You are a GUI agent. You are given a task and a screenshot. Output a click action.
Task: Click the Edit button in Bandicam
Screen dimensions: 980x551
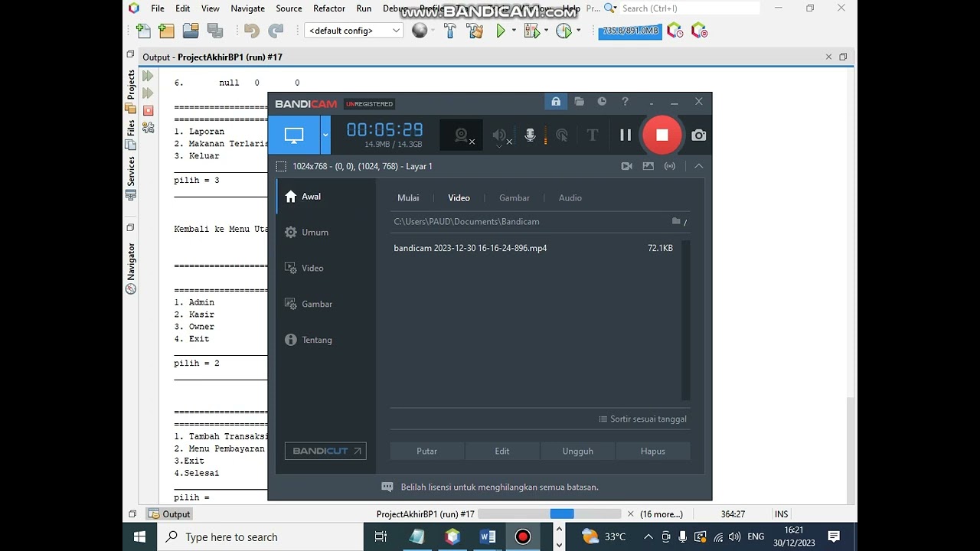click(502, 452)
